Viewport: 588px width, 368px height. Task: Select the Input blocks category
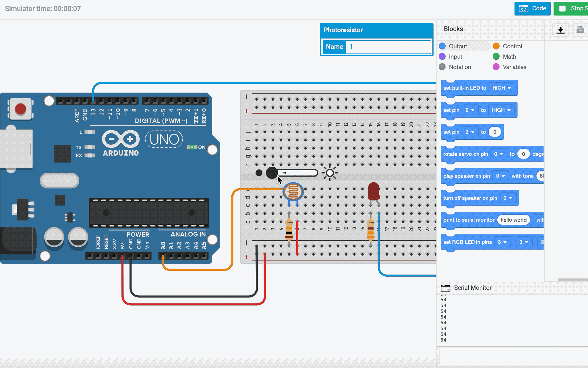coord(455,57)
